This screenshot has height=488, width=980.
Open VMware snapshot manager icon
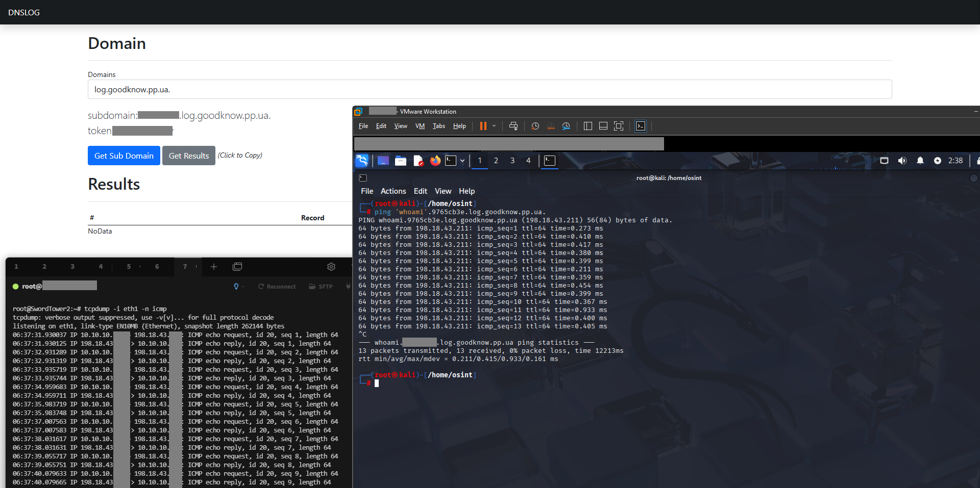(x=566, y=126)
